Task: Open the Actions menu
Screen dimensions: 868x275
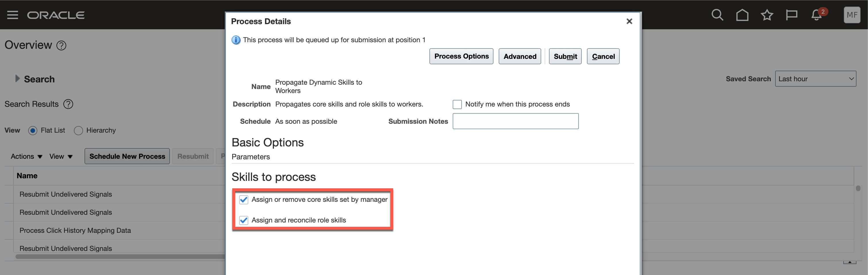Action: (26, 156)
